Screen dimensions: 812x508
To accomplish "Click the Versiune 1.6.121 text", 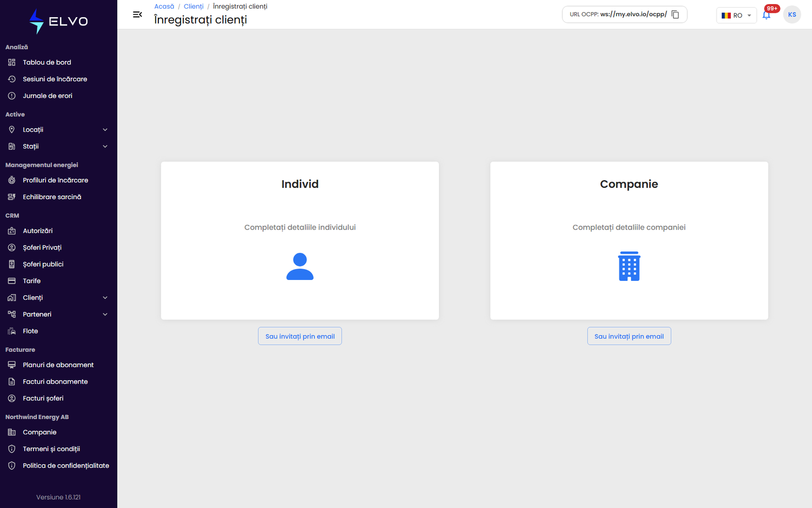I will [58, 497].
